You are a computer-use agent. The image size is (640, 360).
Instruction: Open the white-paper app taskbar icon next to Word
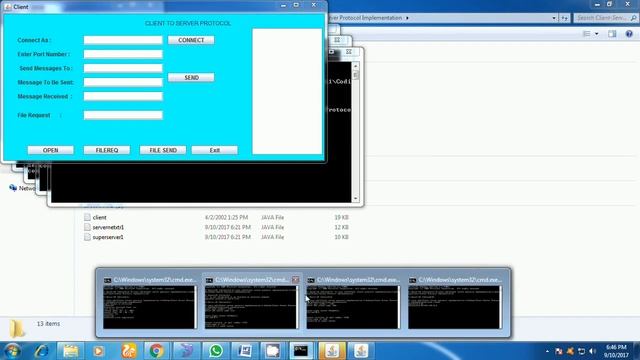273,351
